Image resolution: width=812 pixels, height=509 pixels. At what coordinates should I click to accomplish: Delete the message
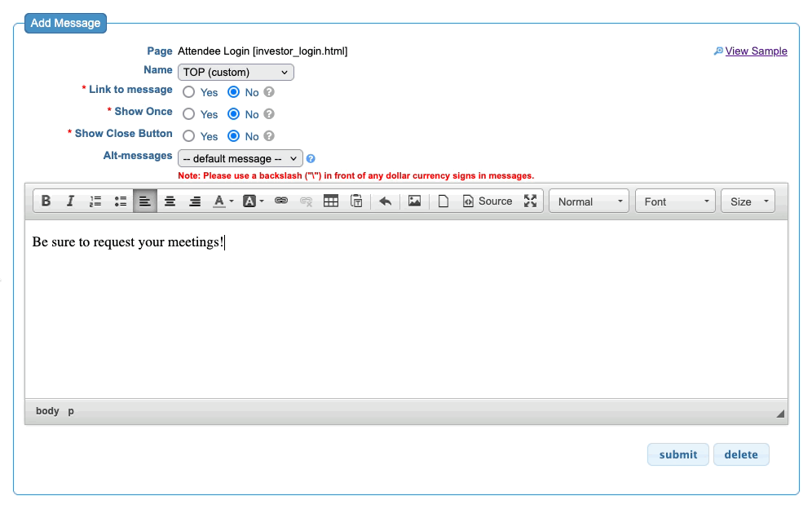click(x=741, y=454)
